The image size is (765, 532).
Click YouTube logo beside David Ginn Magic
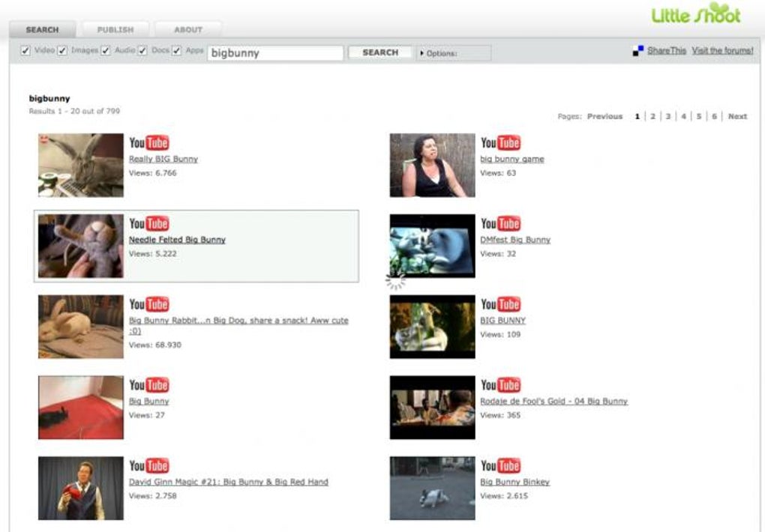point(149,465)
